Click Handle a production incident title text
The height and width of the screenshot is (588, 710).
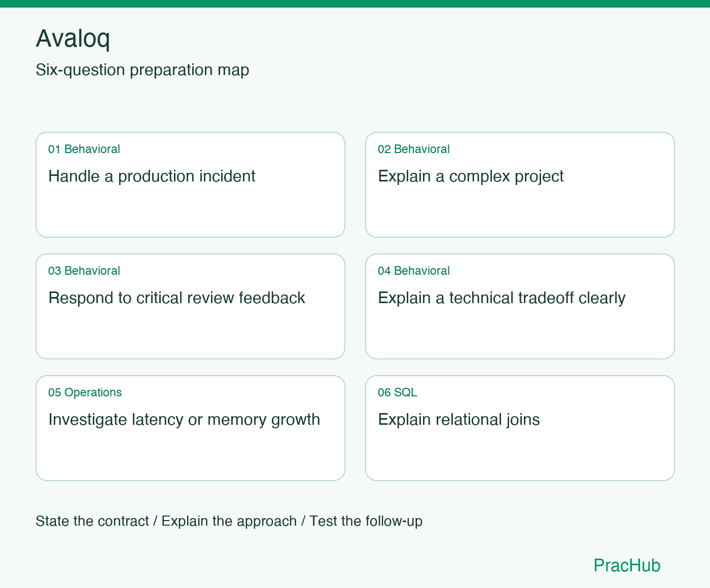click(x=152, y=176)
